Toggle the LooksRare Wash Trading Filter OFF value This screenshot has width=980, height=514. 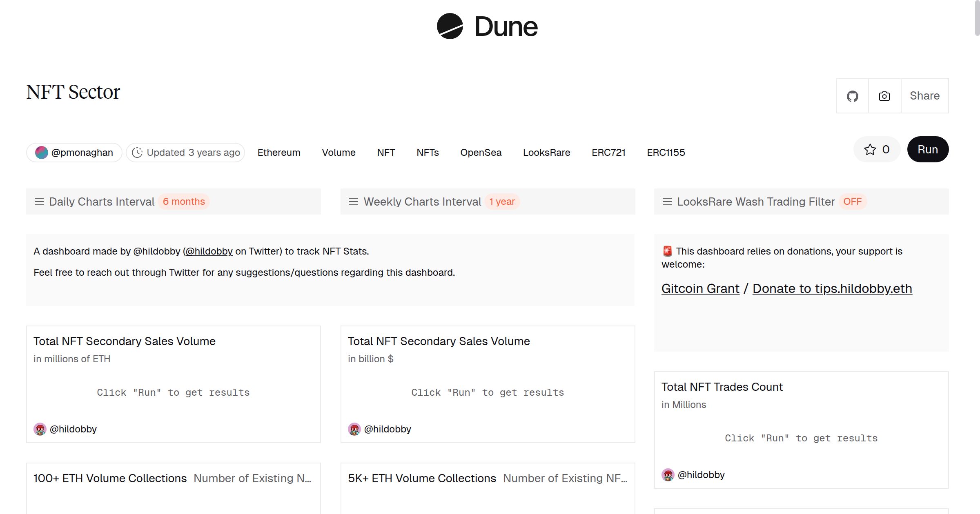pyautogui.click(x=852, y=202)
